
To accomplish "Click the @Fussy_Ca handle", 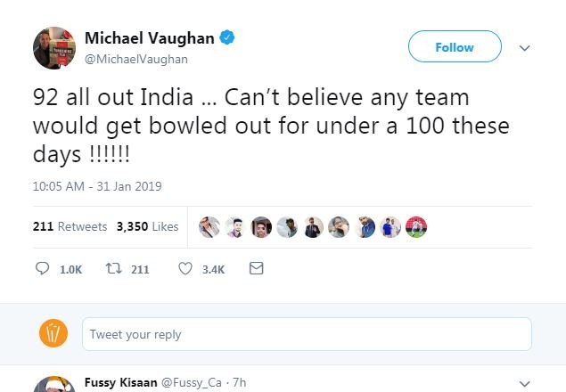I will click(x=193, y=382).
